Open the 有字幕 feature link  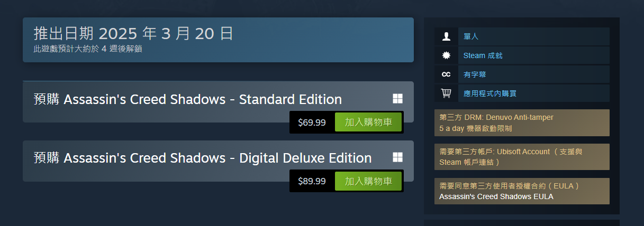[x=474, y=74]
